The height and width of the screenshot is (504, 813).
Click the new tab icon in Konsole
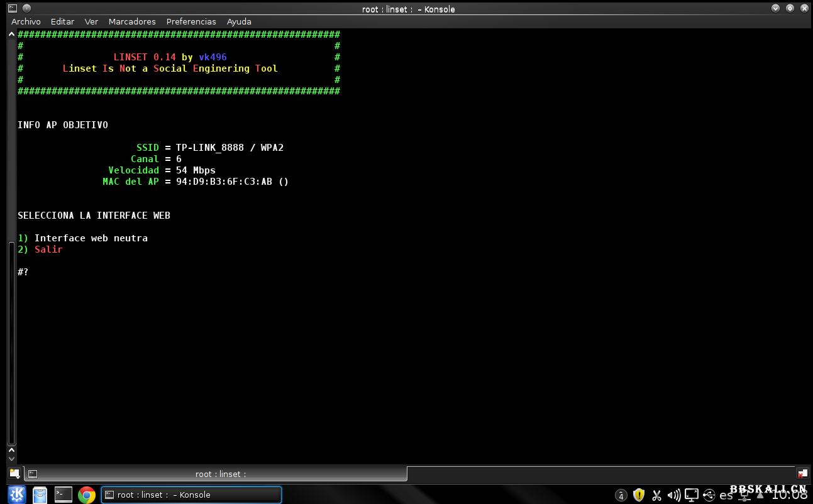pyautogui.click(x=14, y=474)
